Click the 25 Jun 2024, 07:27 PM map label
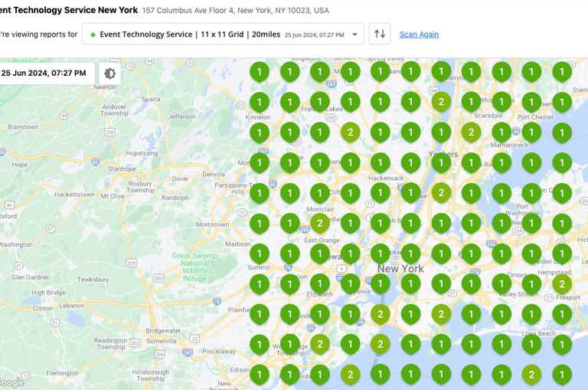Viewport: 588px width, 390px height. pos(44,74)
